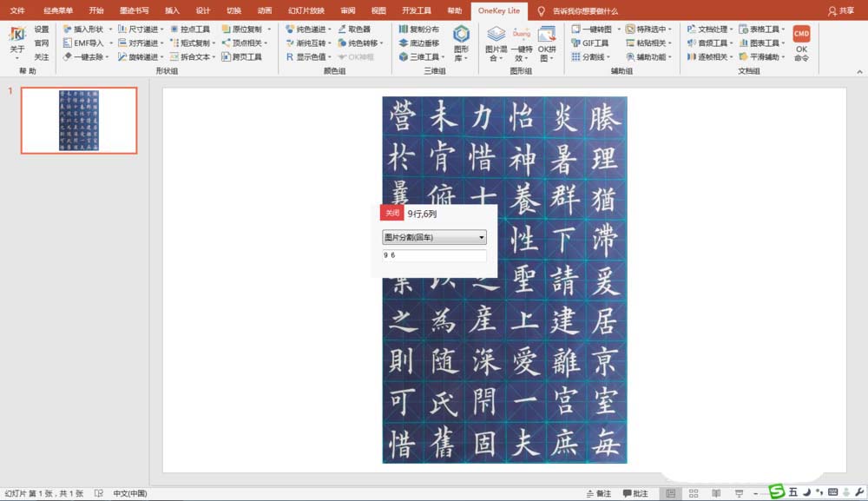This screenshot has width=868, height=501.
Task: Switch to the OneKey Lite tab
Action: (x=499, y=10)
